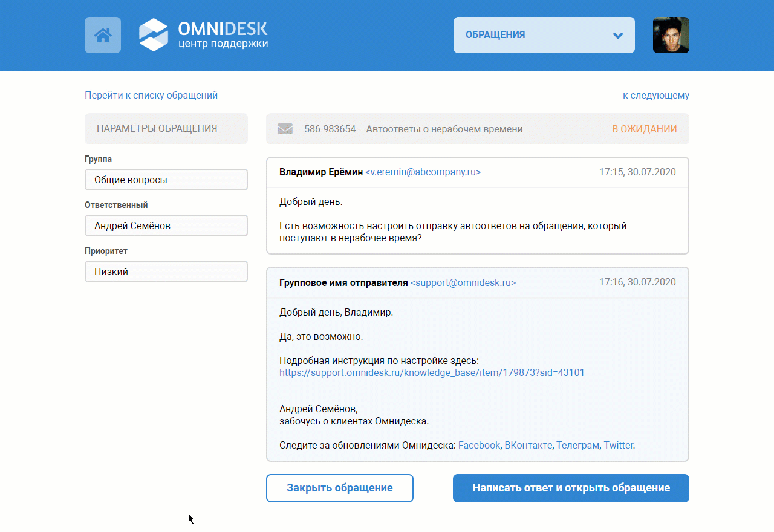This screenshot has height=532, width=774.
Task: Click the Закрыть обращение button
Action: [x=339, y=488]
